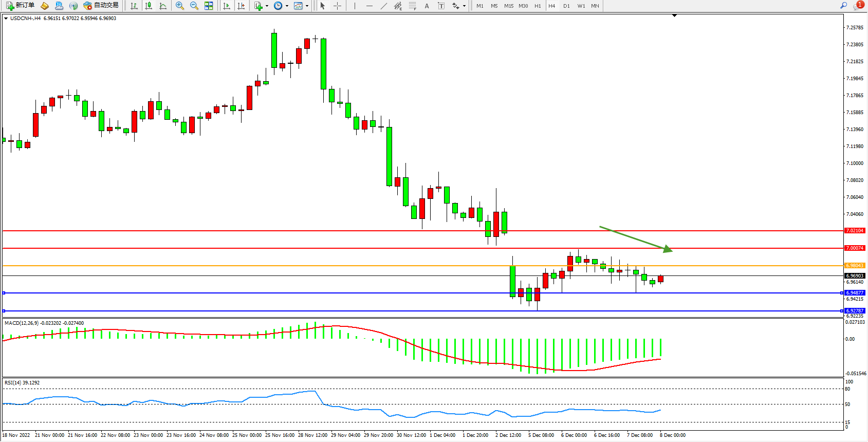This screenshot has height=442, width=868.
Task: Pick the horizontal line drawing tool
Action: point(370,6)
